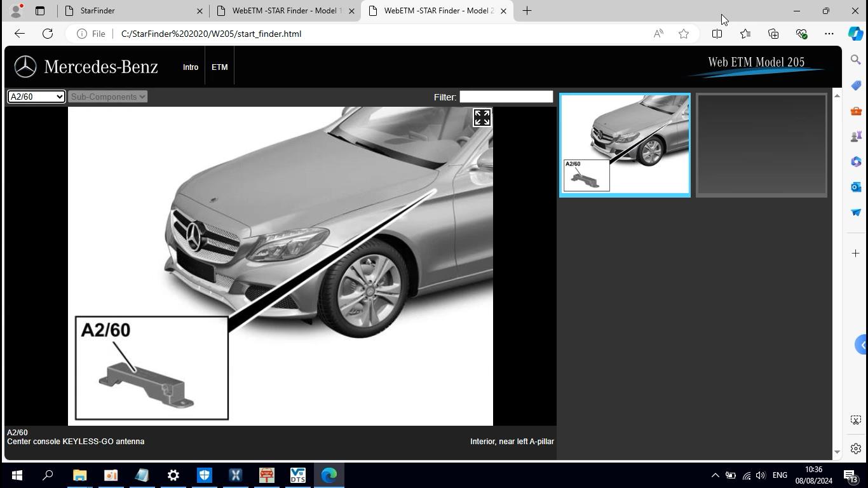Open the sidebar Drop paper plane icon

click(856, 212)
